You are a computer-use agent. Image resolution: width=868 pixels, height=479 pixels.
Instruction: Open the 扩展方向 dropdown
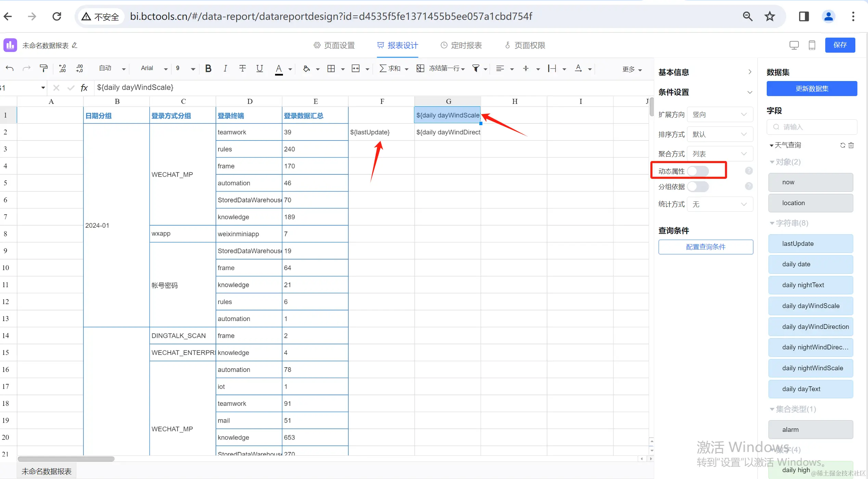[720, 115]
